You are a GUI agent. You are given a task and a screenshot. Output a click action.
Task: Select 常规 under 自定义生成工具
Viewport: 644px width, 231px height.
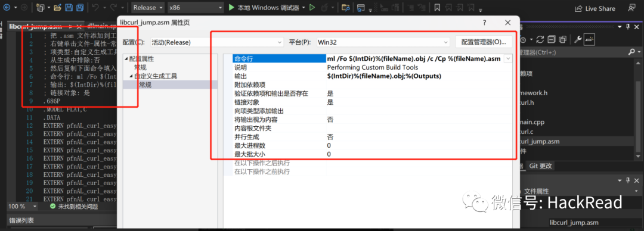[145, 85]
